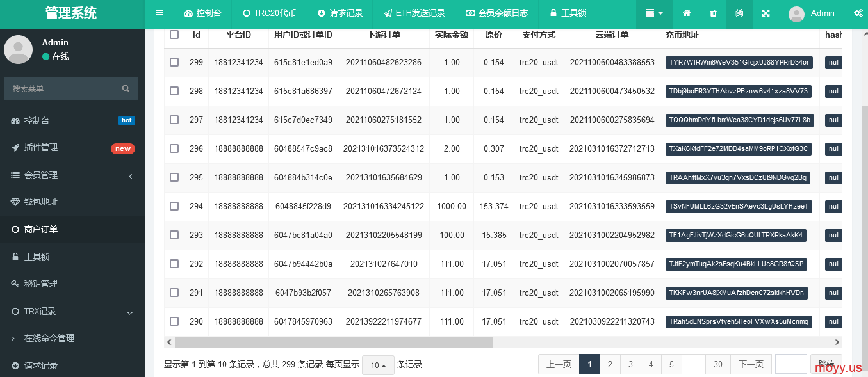Toggle the sidebar with the hamburger icon
The height and width of the screenshot is (377, 868).
(x=160, y=13)
